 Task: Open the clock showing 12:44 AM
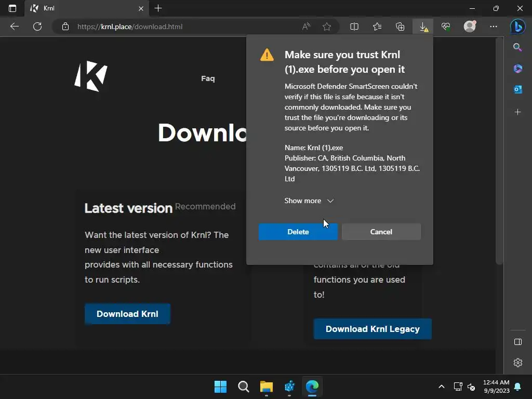point(496,387)
